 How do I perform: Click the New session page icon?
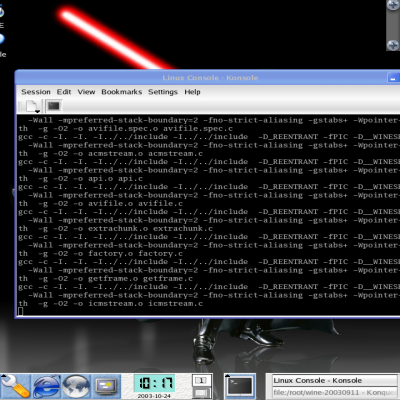31,106
